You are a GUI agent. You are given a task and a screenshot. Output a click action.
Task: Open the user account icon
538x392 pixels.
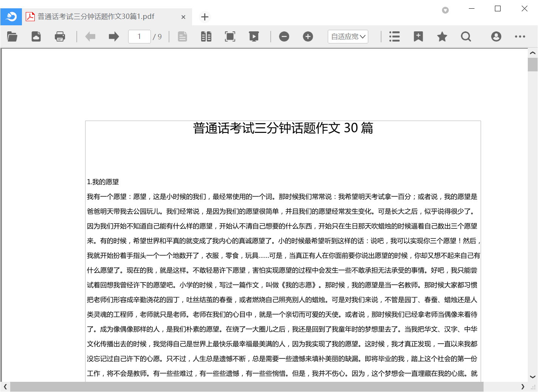pyautogui.click(x=496, y=37)
